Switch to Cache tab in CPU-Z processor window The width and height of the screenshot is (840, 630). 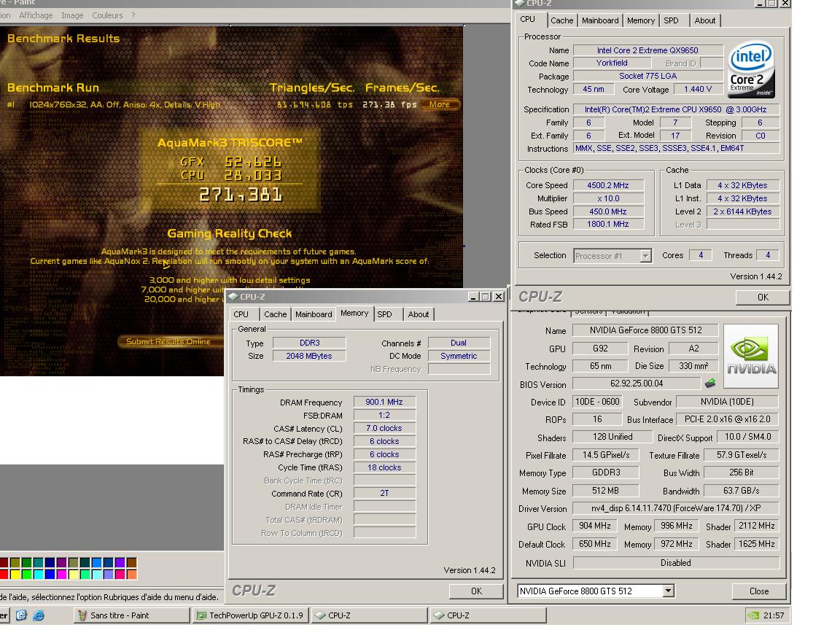point(562,20)
